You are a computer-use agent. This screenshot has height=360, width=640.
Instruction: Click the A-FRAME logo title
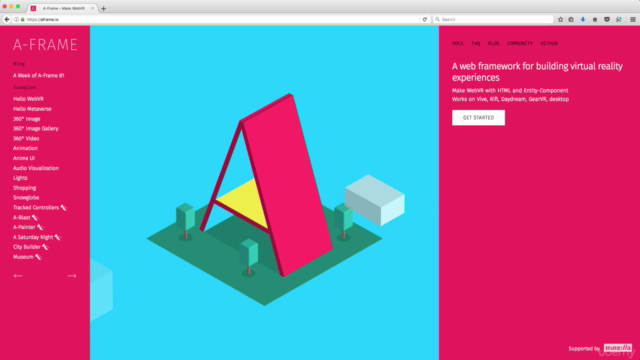pos(45,44)
